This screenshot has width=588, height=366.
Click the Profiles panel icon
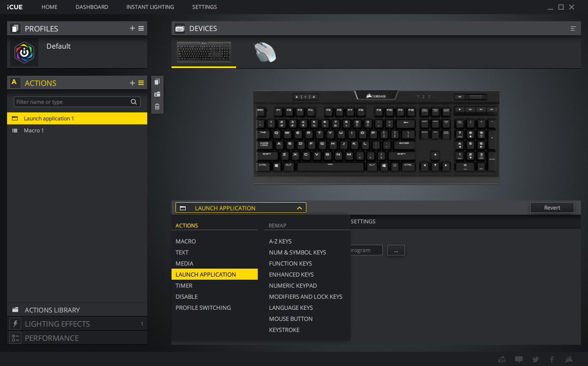15,29
